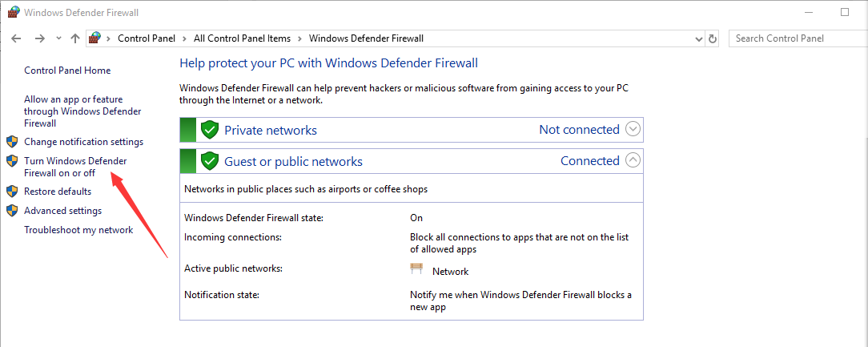
Task: Click the forward navigation arrow
Action: [39, 38]
